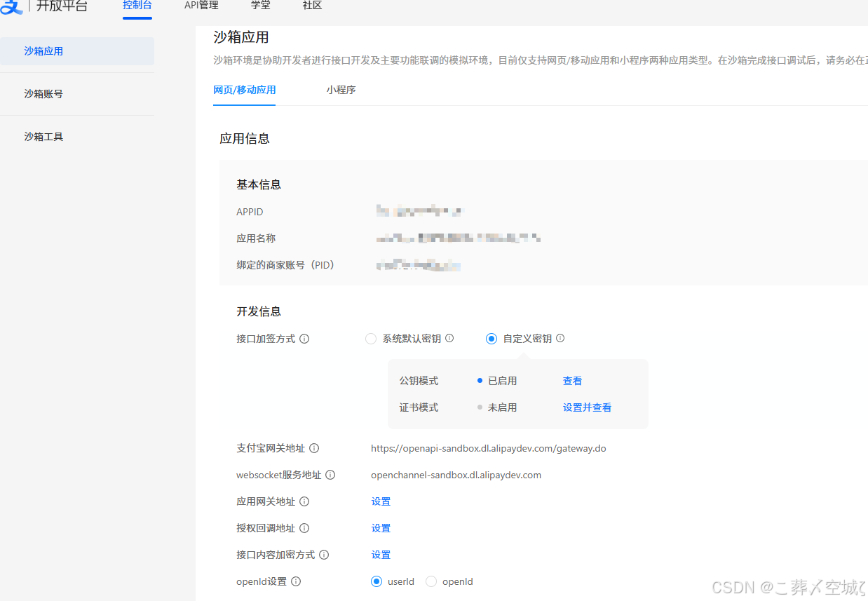Image resolution: width=868 pixels, height=601 pixels.
Task: Click info icon next to openId设置
Action: pyautogui.click(x=296, y=581)
